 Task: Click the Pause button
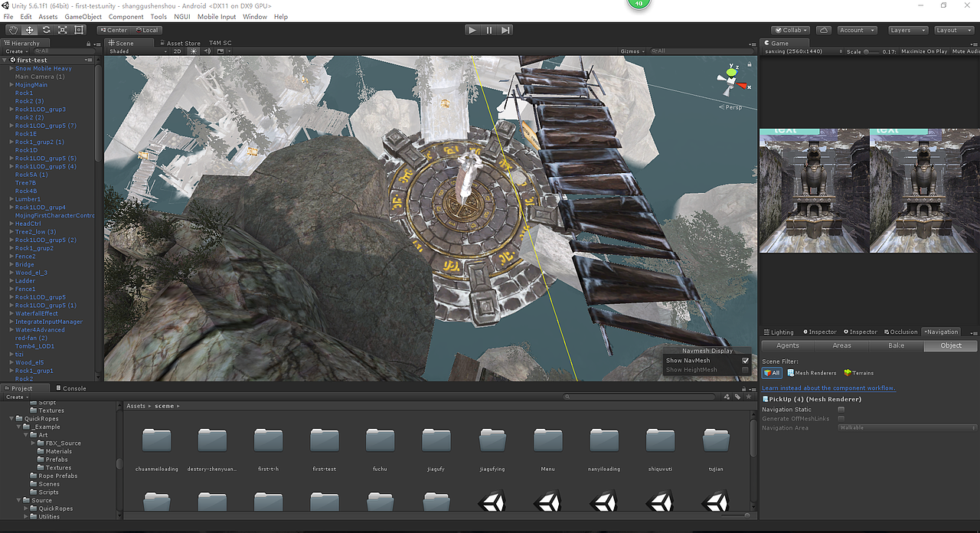coord(489,30)
